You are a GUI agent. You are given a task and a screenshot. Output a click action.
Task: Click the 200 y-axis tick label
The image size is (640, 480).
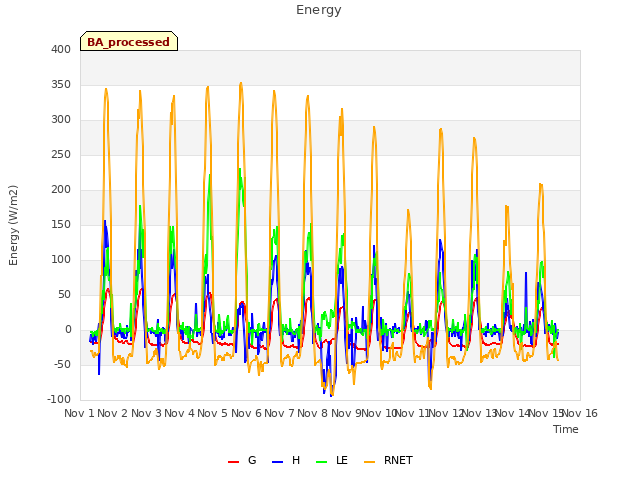tap(61, 189)
